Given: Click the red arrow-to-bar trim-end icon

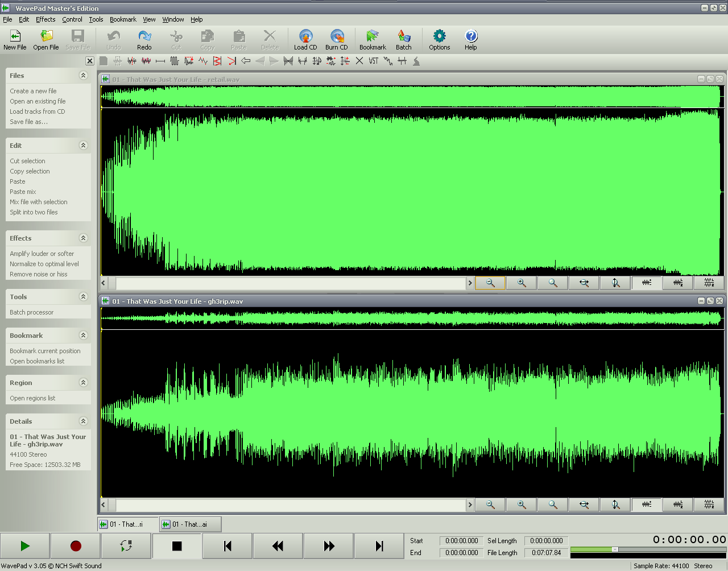Looking at the screenshot, I should 231,61.
